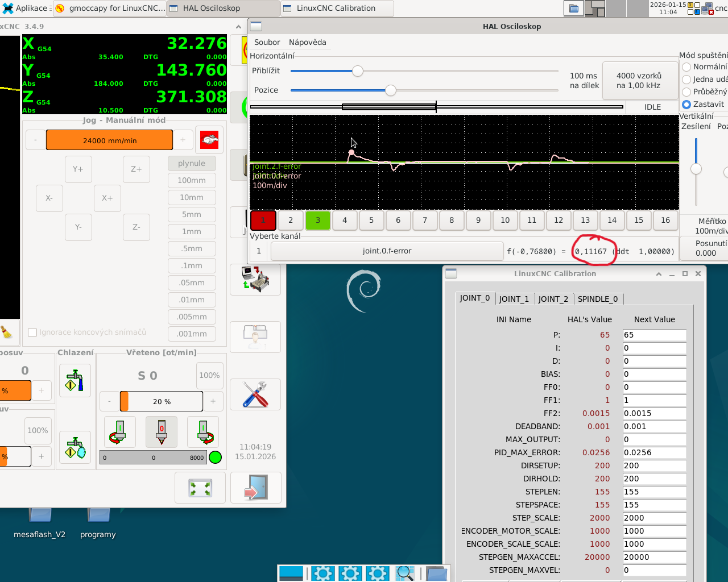Screen dimensions: 728x582
Task: Select oscilloscope channel 3
Action: 317,220
